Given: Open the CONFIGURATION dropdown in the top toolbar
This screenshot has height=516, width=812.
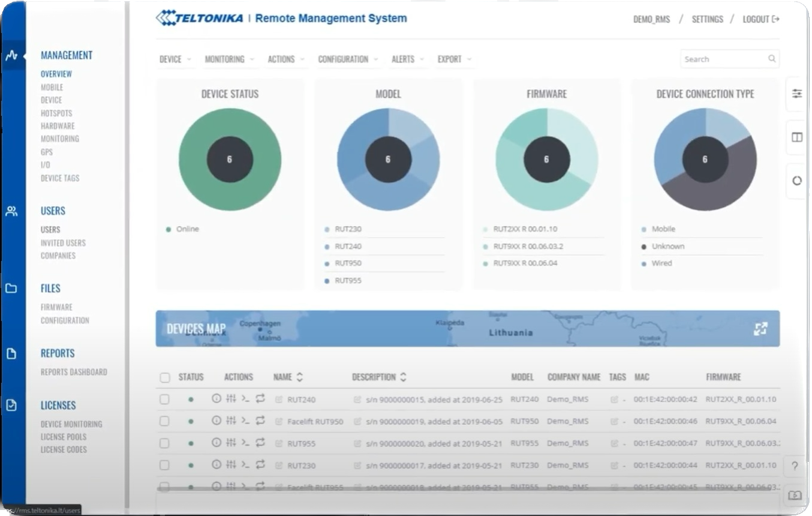Looking at the screenshot, I should tap(348, 59).
